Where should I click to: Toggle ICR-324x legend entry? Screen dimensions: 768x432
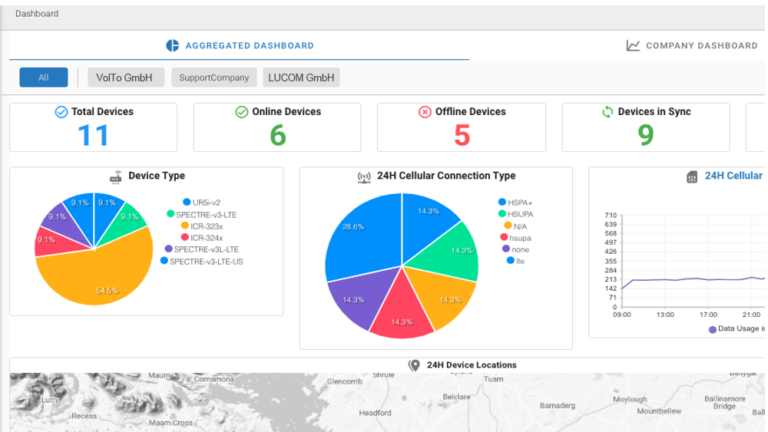coord(202,238)
